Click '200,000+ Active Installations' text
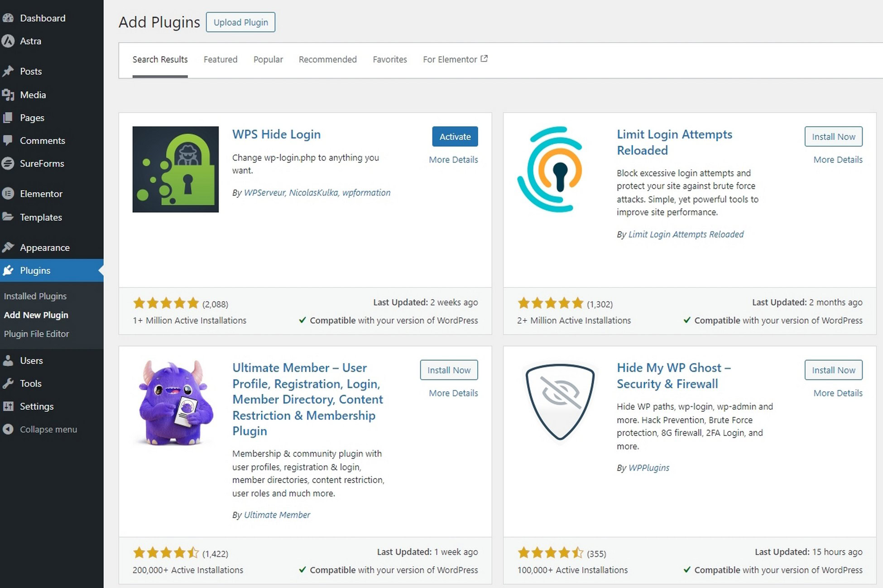The height and width of the screenshot is (588, 883). click(x=188, y=570)
